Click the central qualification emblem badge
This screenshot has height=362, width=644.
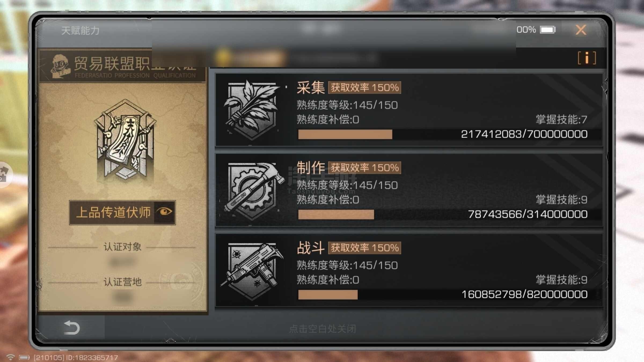point(125,140)
